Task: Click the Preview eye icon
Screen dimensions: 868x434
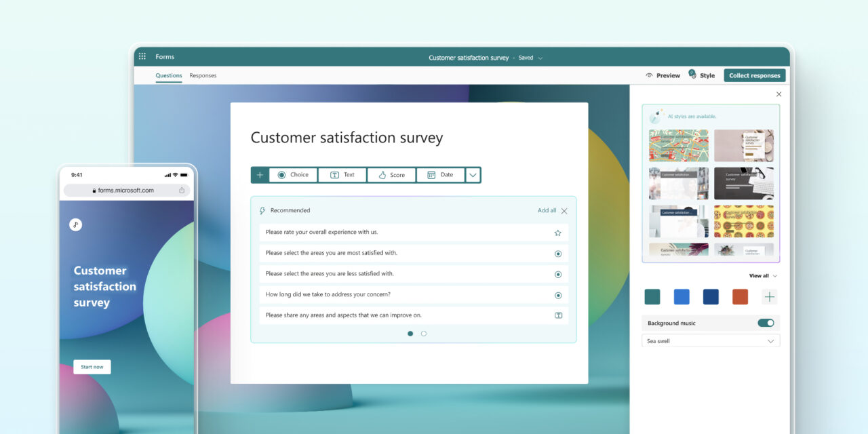Action: [649, 75]
